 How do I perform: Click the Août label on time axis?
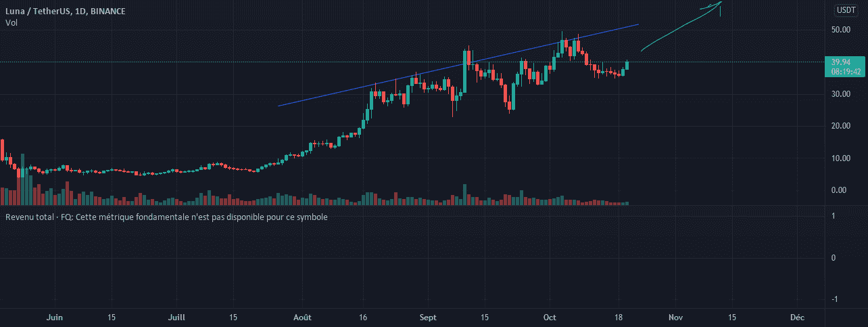(303, 317)
